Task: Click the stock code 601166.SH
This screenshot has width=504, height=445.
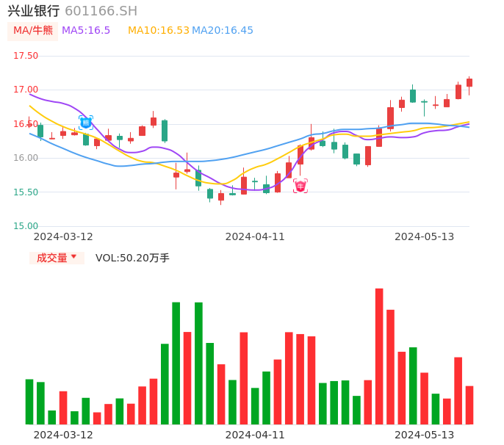Action: 101,11
